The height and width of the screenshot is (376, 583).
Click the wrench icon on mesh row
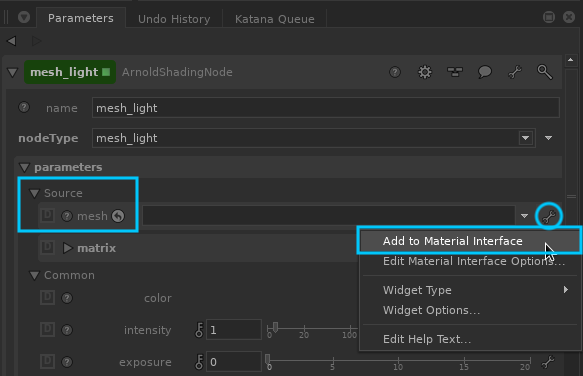coord(549,216)
